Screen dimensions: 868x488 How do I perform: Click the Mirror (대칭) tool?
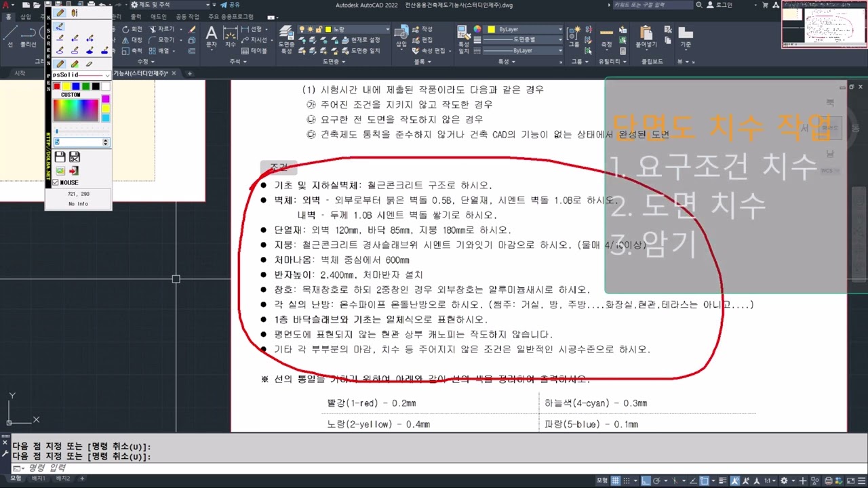[132, 40]
